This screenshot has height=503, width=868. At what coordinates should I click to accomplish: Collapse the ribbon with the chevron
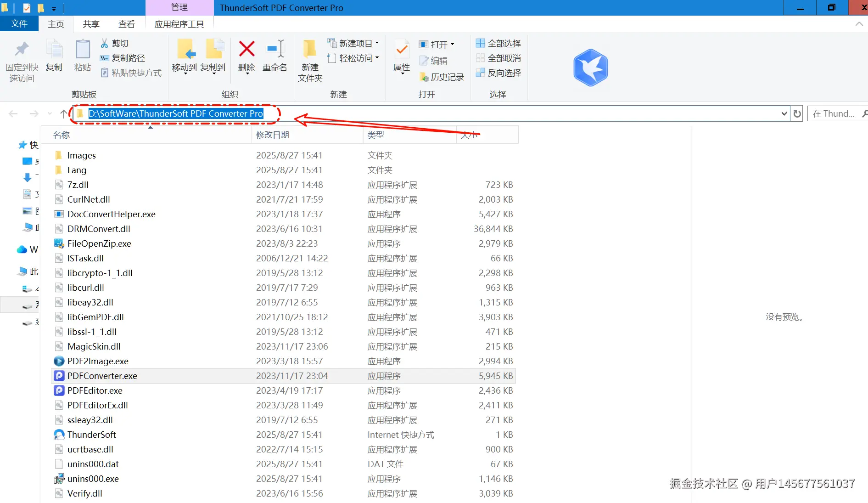tap(859, 24)
